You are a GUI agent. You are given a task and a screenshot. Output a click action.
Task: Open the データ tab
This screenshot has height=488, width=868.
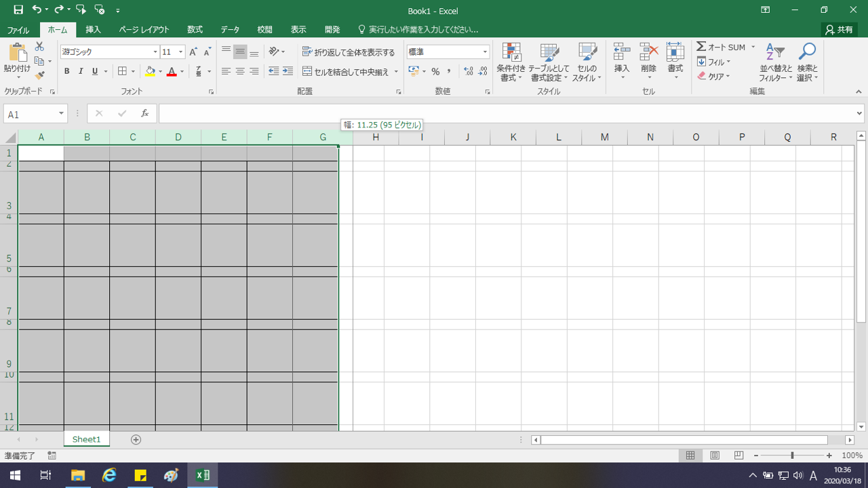pos(230,30)
